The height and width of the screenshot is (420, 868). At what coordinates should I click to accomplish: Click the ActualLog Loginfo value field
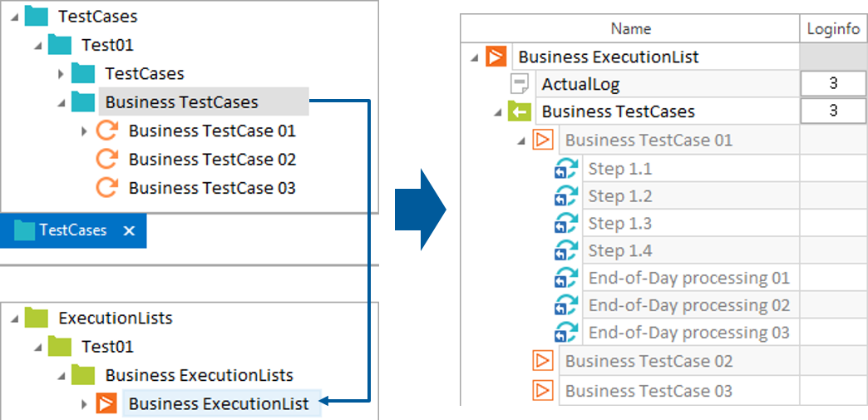[x=833, y=84]
